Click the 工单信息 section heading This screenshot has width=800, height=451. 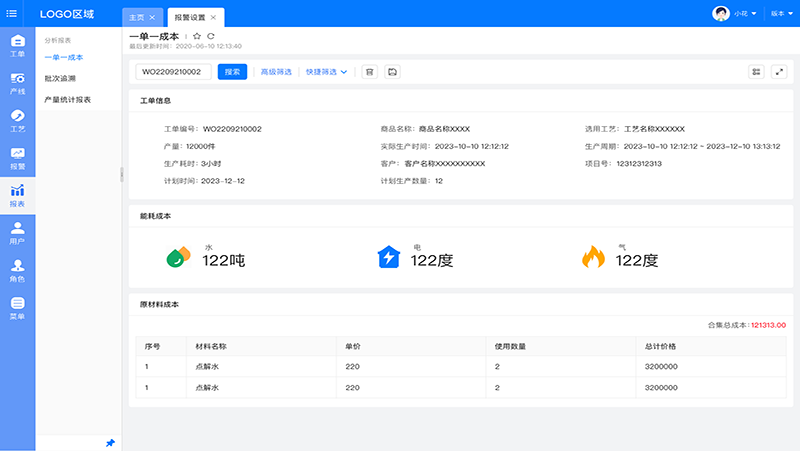pos(156,101)
